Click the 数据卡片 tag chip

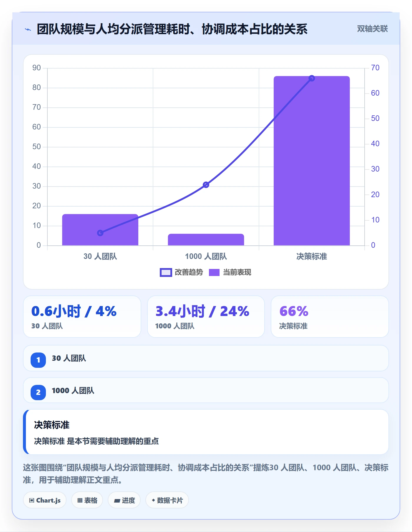point(167,500)
